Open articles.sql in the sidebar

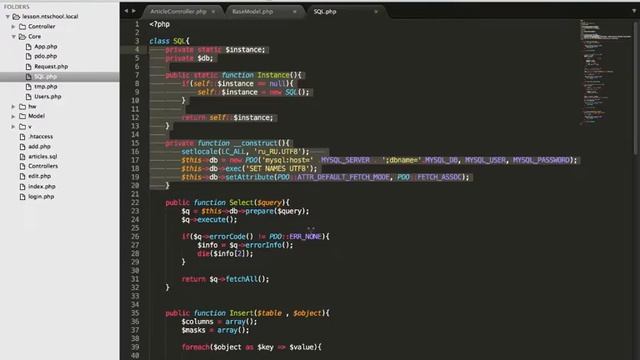[42, 156]
